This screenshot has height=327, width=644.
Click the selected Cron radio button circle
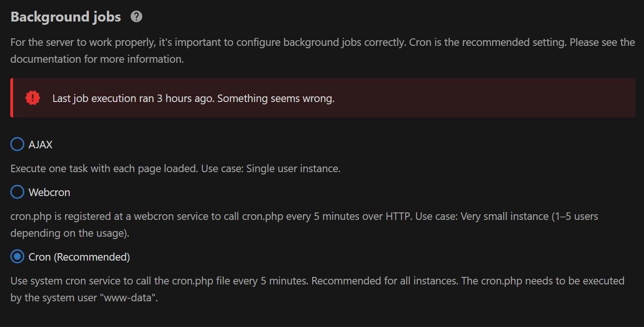pyautogui.click(x=17, y=257)
